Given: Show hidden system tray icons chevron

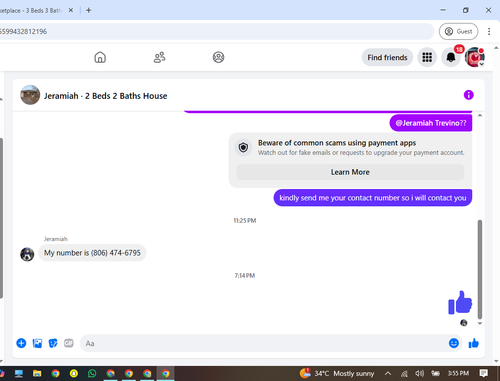Looking at the screenshot, I should [x=388, y=373].
